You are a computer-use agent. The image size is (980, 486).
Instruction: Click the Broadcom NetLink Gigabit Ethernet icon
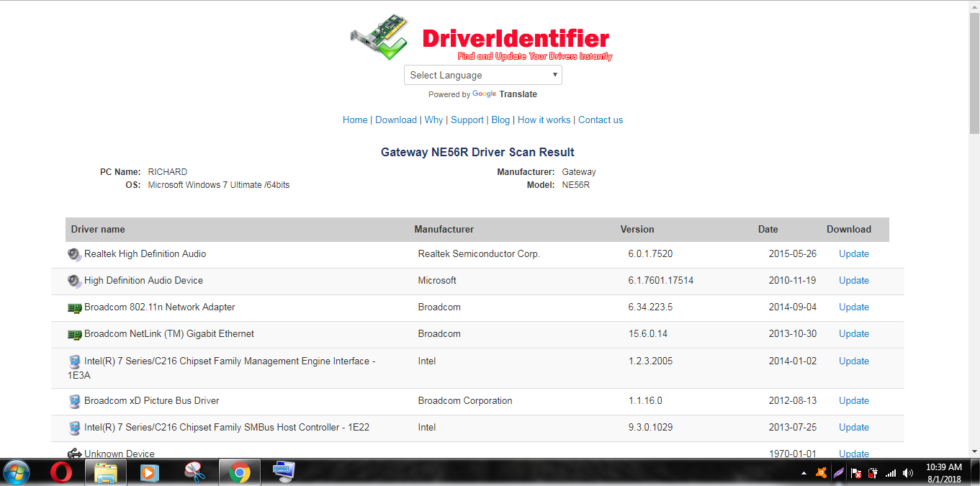point(75,334)
